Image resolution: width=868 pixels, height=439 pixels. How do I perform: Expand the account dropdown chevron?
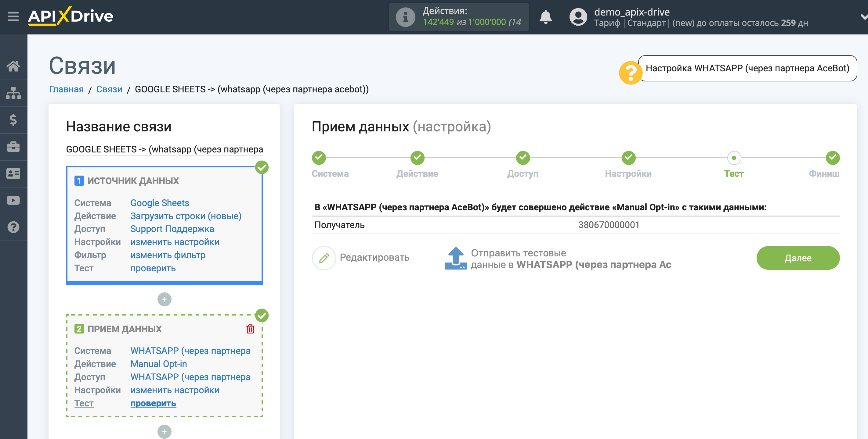click(864, 16)
